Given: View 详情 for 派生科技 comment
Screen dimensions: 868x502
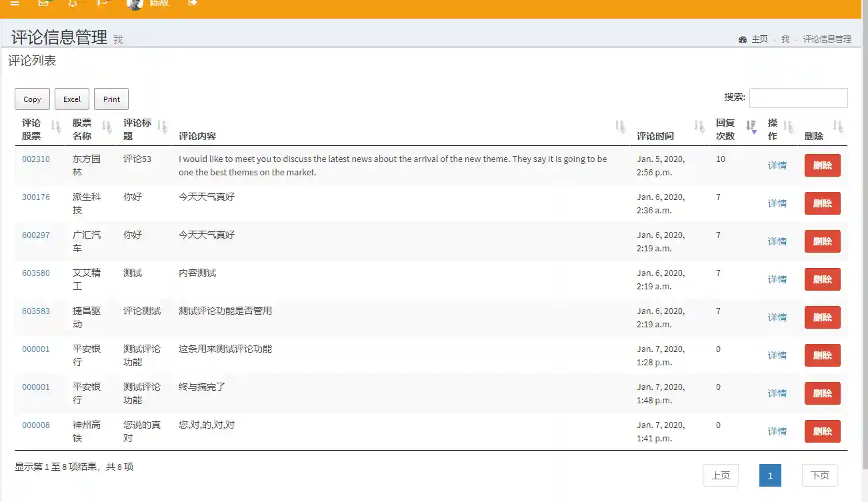Looking at the screenshot, I should click(x=777, y=203).
